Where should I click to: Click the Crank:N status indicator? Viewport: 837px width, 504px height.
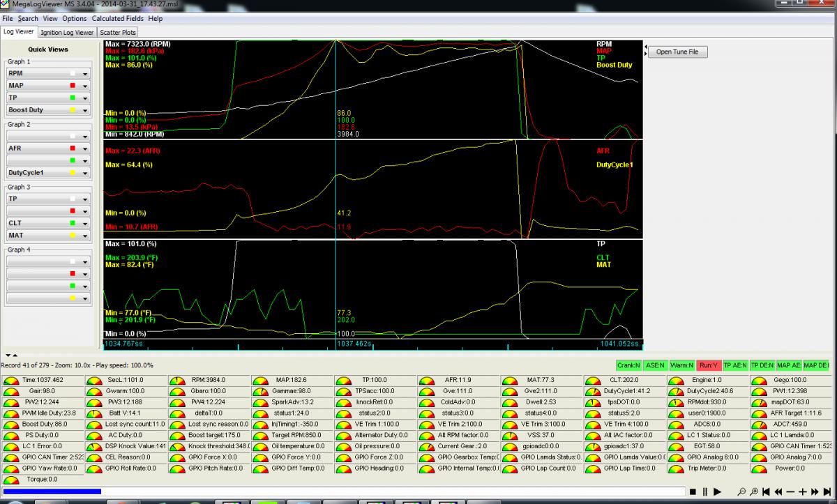(628, 365)
